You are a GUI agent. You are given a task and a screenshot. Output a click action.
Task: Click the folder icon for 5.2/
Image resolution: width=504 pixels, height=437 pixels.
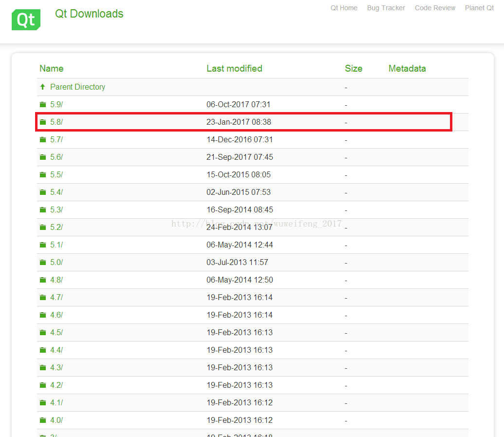coord(43,227)
